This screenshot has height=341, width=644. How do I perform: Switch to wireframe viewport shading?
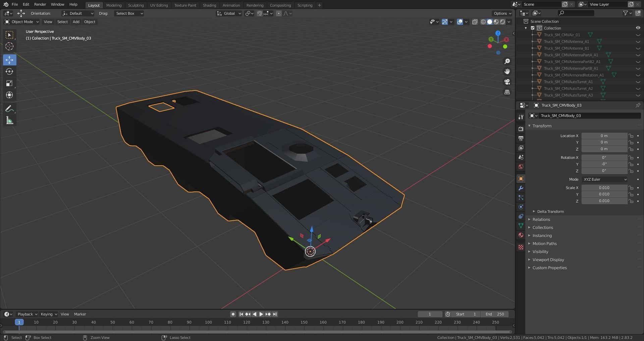[x=483, y=22]
